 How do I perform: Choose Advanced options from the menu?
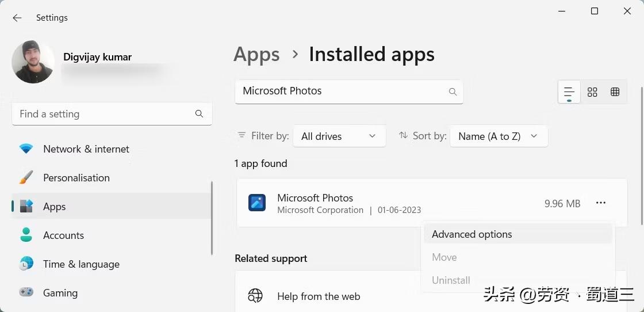[518, 234]
